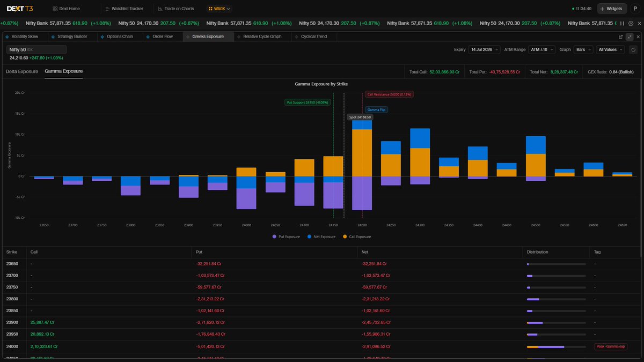Screen dimensions: 644x362
Task: Toggle Net Exposure series in legend
Action: point(321,237)
